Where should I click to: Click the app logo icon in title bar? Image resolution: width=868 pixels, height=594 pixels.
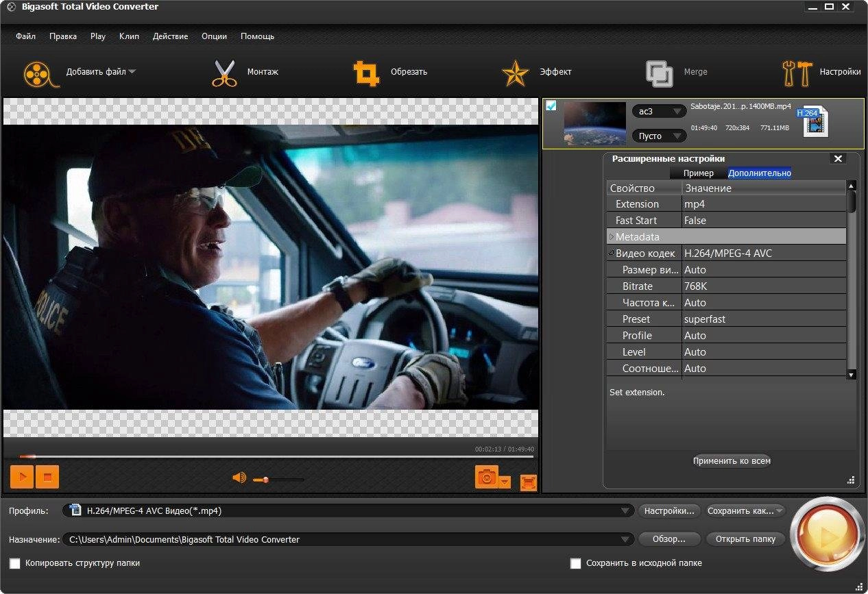point(11,7)
